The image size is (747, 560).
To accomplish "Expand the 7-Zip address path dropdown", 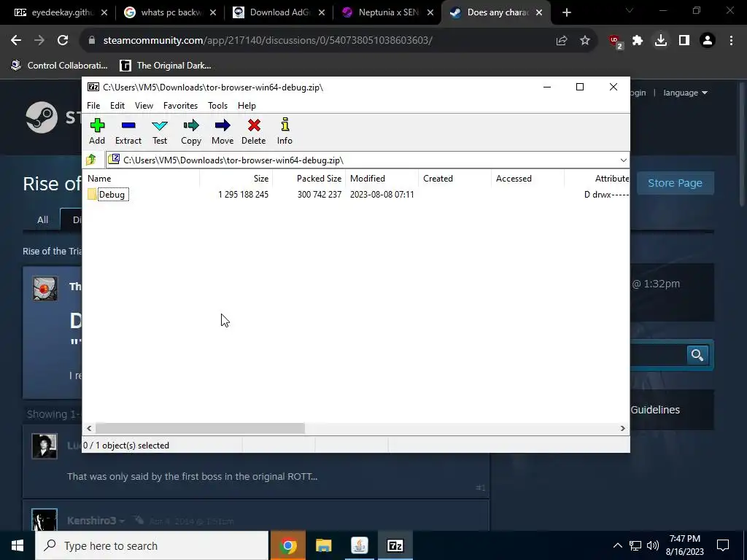I will (623, 160).
